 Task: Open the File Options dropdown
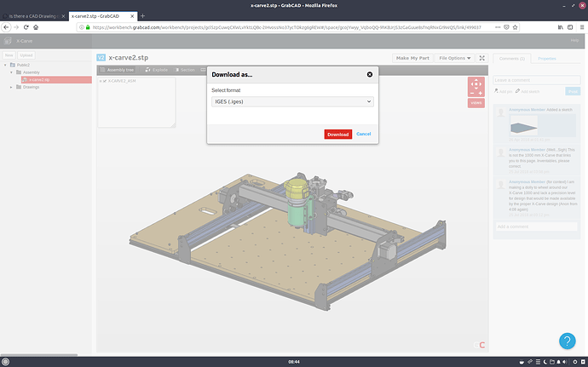coord(454,58)
